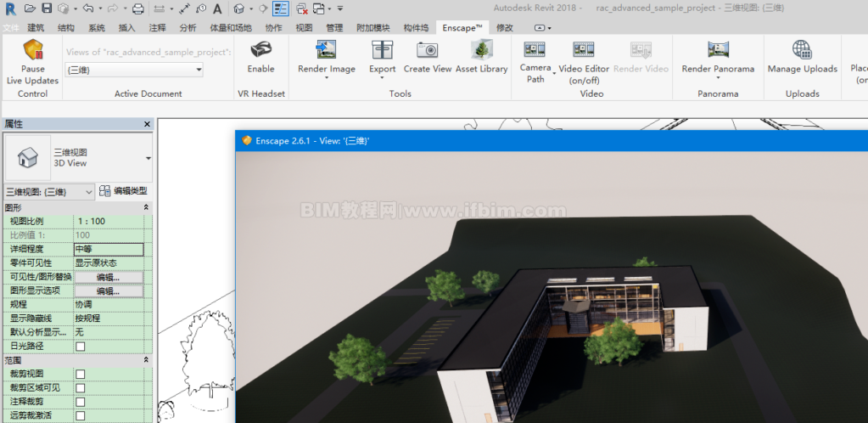The width and height of the screenshot is (868, 423).
Task: Click the 零件可见性 value 显示原状态
Action: click(x=109, y=262)
